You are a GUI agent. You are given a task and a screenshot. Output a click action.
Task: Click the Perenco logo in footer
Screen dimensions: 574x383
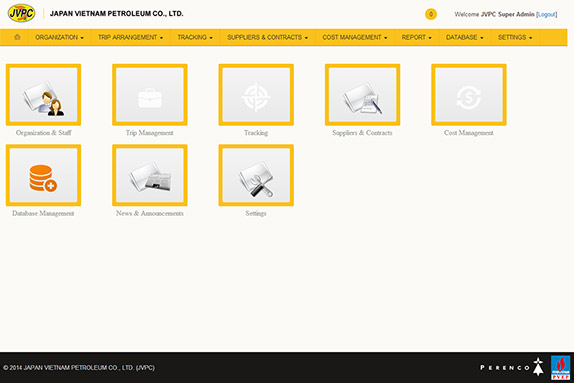point(512,367)
